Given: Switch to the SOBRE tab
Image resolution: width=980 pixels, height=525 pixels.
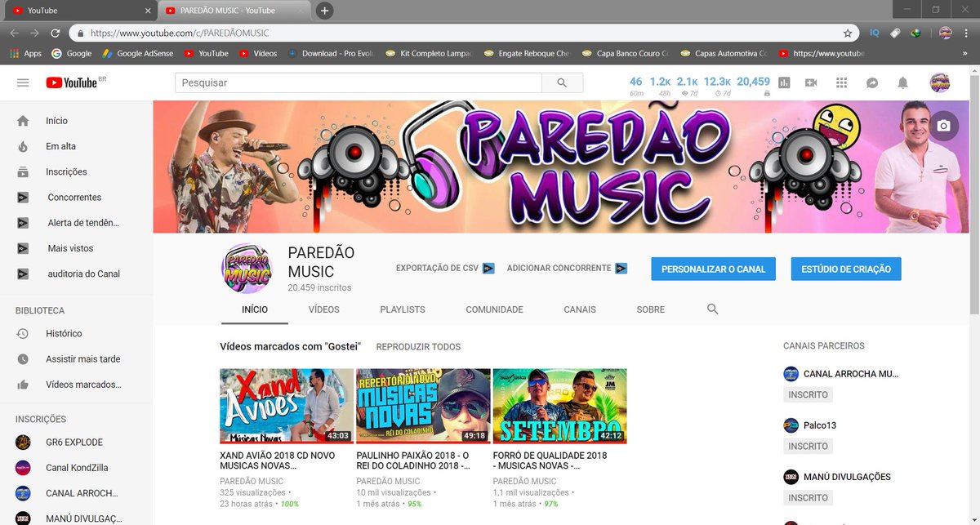Looking at the screenshot, I should click(651, 309).
